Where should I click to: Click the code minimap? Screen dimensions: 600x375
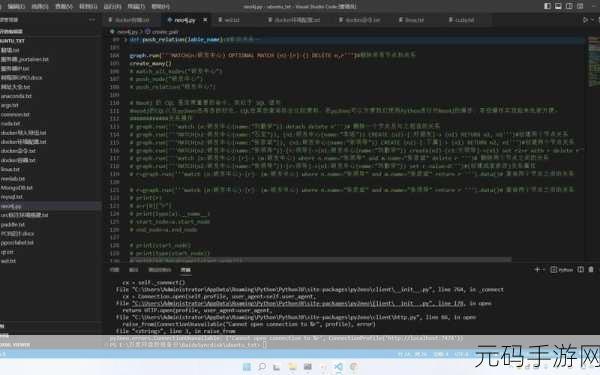[x=594, y=61]
